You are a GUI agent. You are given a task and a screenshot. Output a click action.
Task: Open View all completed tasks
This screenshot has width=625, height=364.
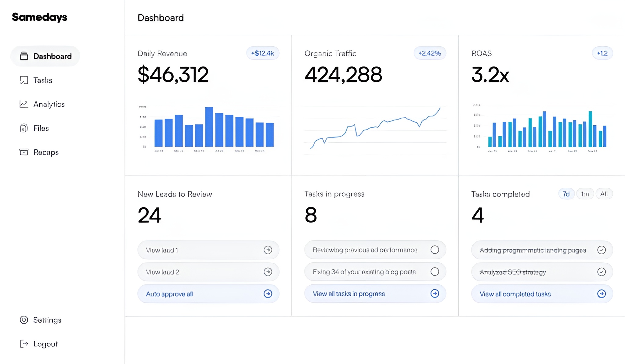(542, 294)
